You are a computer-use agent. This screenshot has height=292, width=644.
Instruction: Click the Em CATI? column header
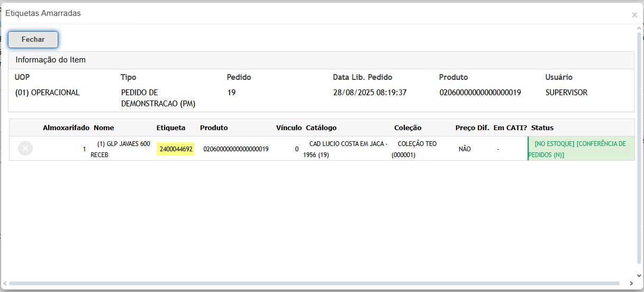[x=510, y=128]
